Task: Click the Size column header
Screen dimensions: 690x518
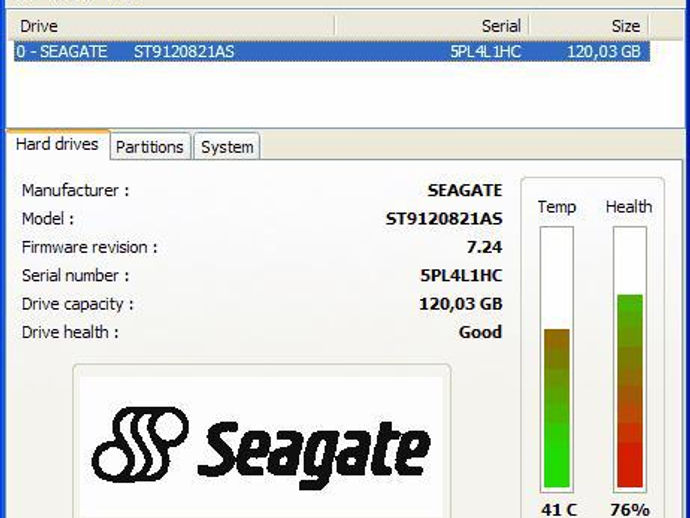Action: pyautogui.click(x=589, y=26)
